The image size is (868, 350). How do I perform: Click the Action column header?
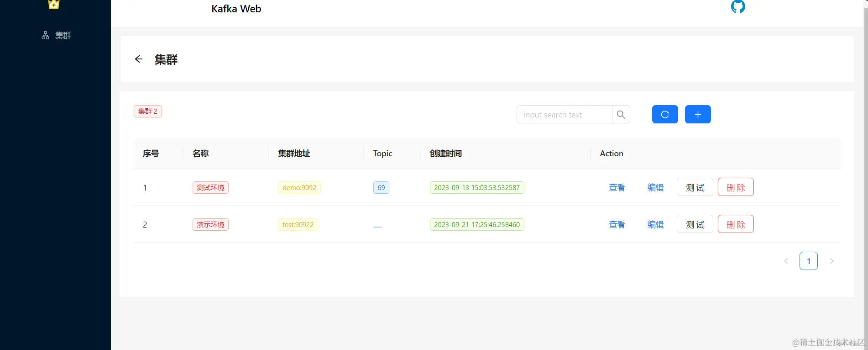(612, 154)
